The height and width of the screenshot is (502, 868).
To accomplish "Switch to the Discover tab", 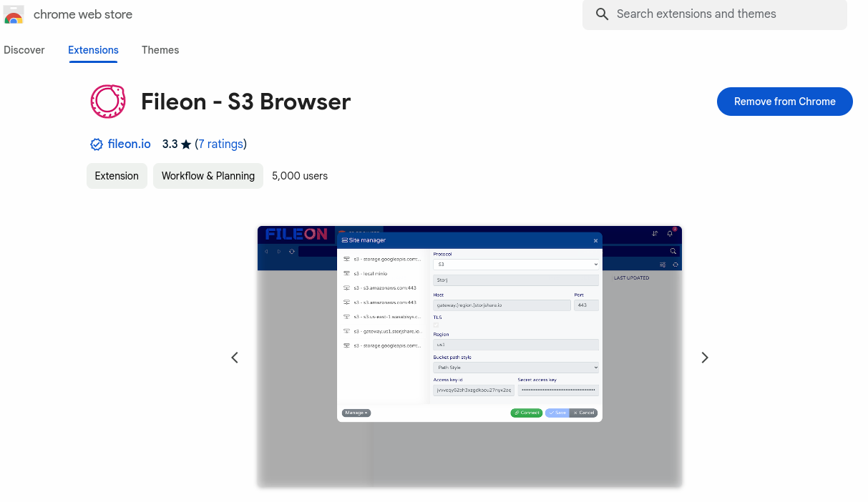I will [24, 50].
